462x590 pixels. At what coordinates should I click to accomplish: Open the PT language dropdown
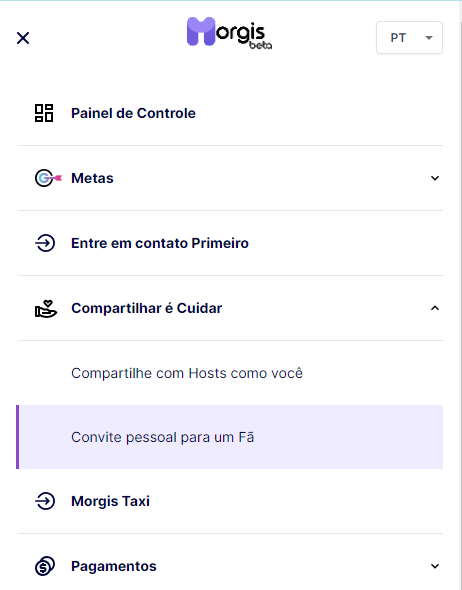point(409,38)
